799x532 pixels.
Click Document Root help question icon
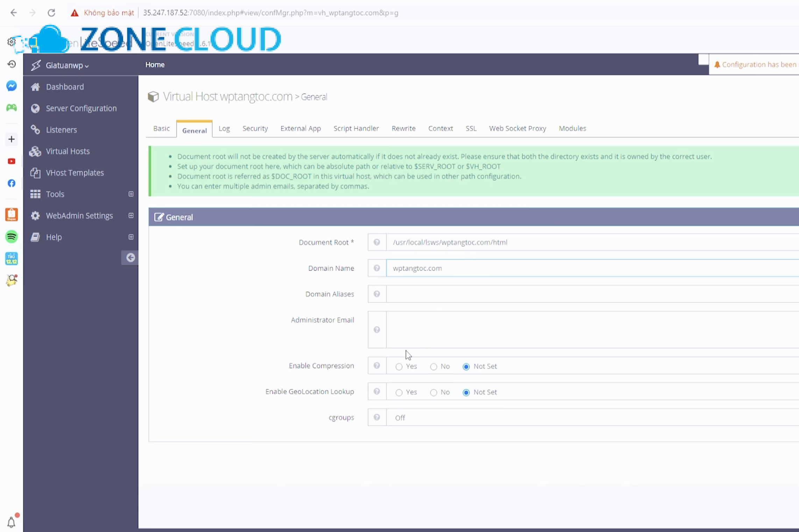click(377, 242)
